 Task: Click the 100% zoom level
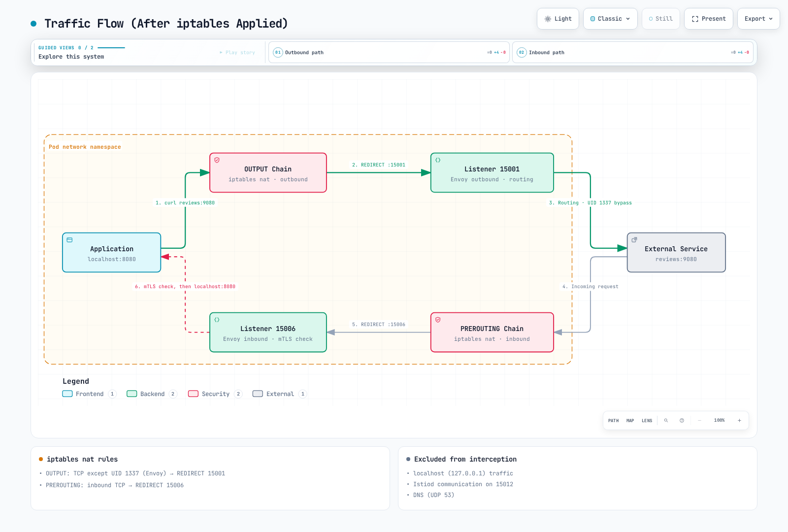pos(720,420)
